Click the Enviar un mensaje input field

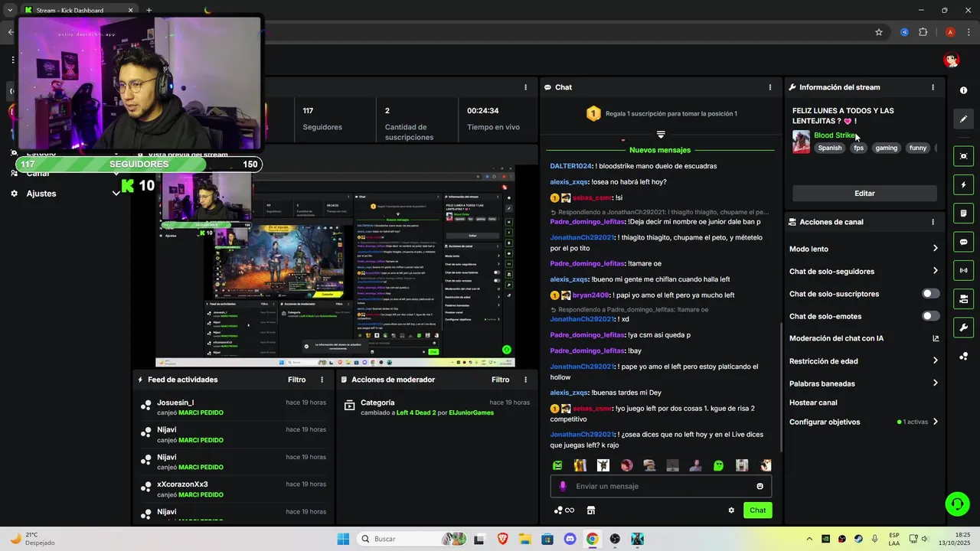click(x=661, y=486)
